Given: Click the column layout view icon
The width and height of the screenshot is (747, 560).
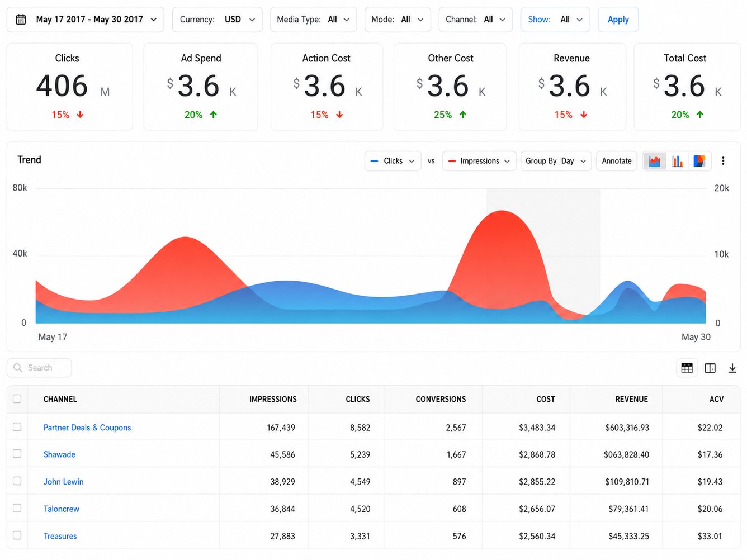Looking at the screenshot, I should (710, 368).
